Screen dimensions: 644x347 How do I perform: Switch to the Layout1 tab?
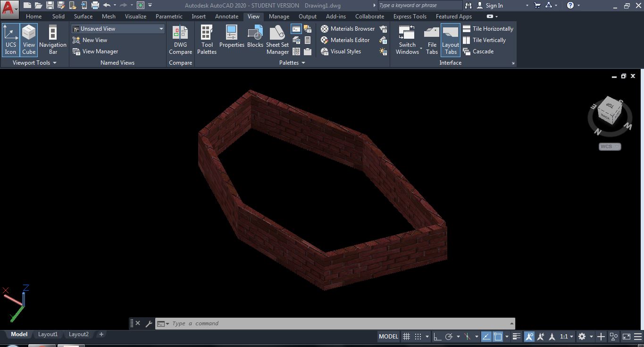48,334
